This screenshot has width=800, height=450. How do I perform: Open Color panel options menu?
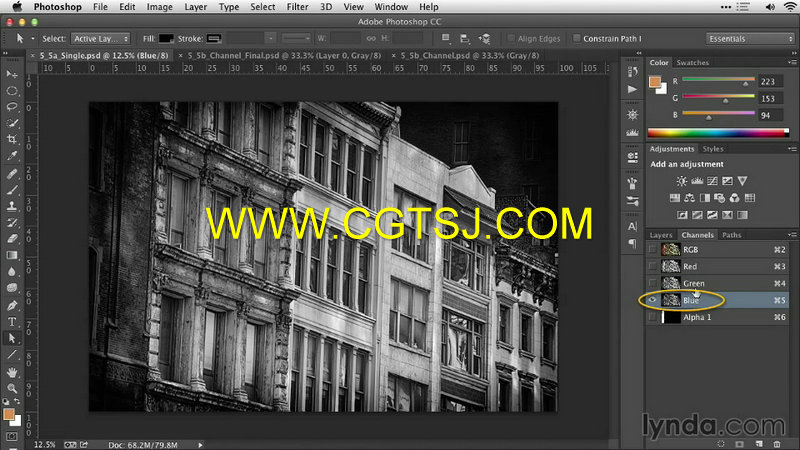792,62
